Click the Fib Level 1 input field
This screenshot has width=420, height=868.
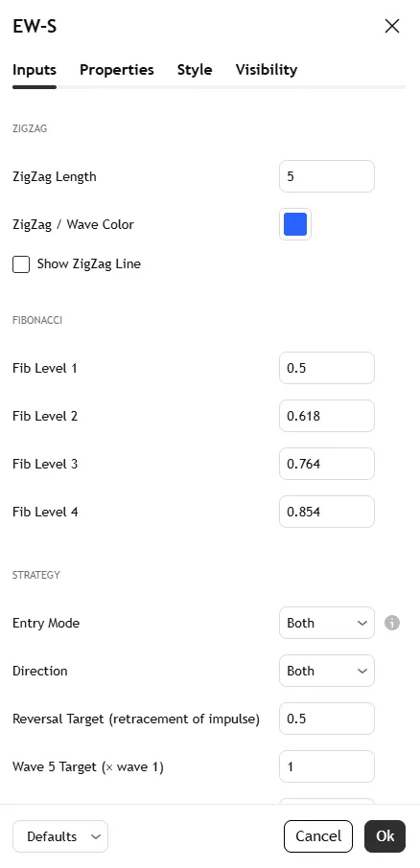(x=327, y=368)
